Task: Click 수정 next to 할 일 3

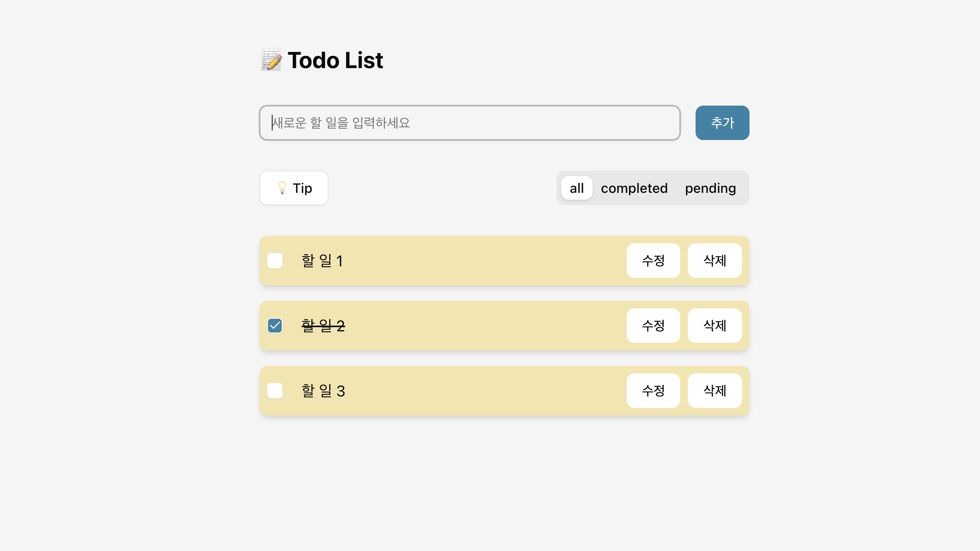Action: 653,391
